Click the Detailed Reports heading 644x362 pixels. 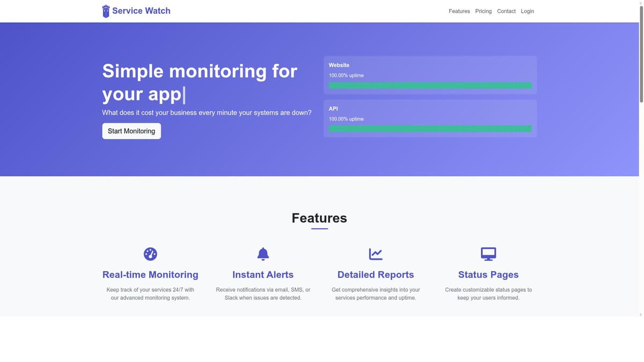[x=376, y=275]
